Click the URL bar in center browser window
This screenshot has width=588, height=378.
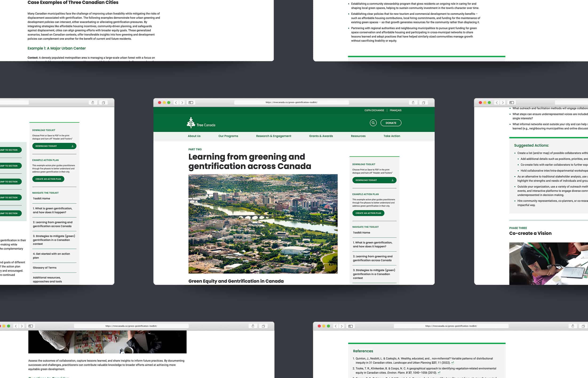coord(292,102)
